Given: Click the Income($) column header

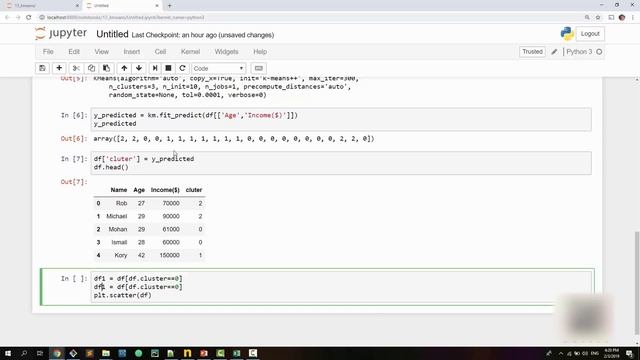Looking at the screenshot, I should [x=165, y=190].
